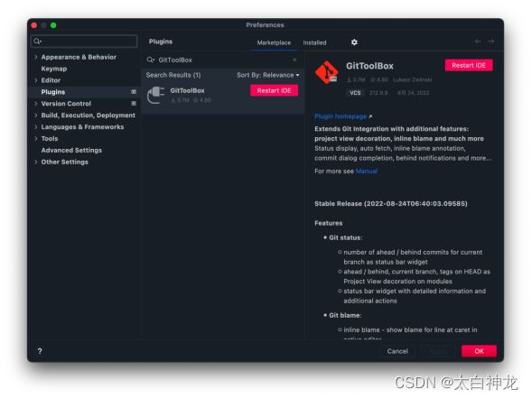Click the green macOS window zoom button
The width and height of the screenshot is (532, 399).
[53, 25]
